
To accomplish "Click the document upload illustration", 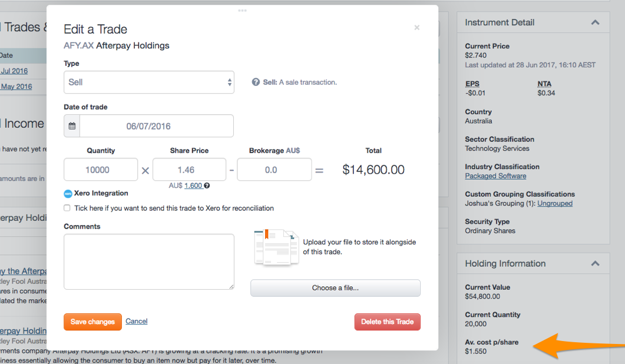I will [276, 247].
